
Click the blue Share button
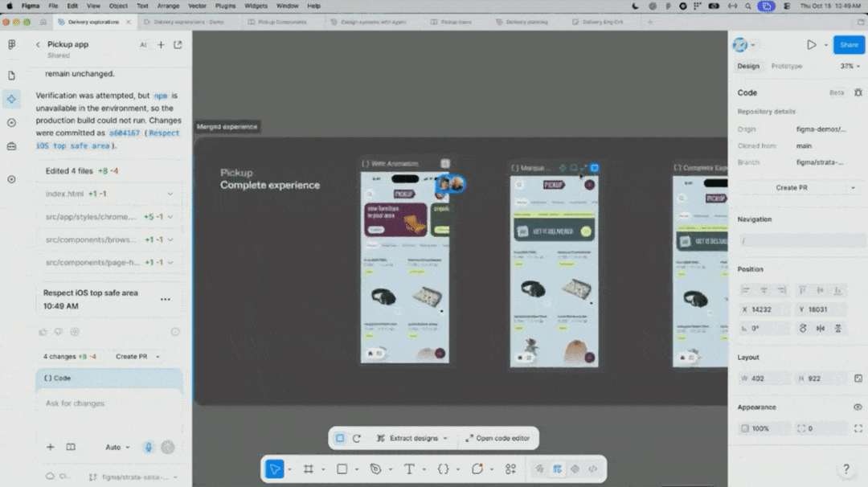(850, 45)
